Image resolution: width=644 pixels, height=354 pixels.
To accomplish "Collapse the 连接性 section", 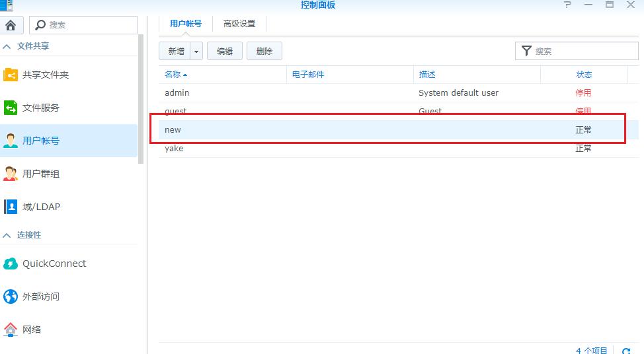I will (7, 236).
